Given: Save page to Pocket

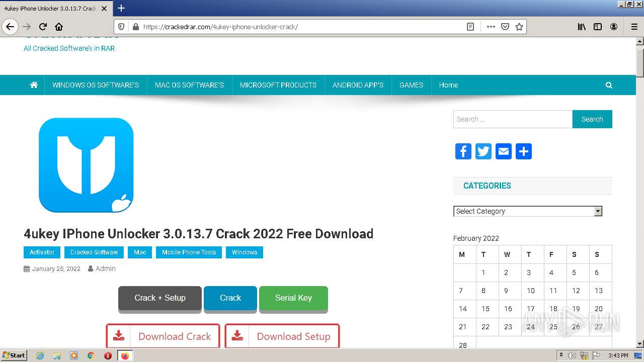Looking at the screenshot, I should click(x=505, y=27).
